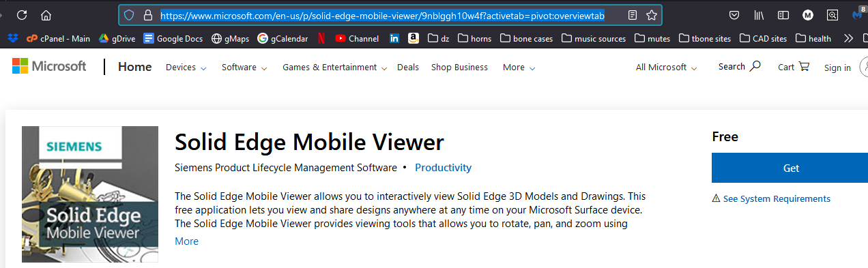
Task: Open the shopping Cart
Action: 794,67
